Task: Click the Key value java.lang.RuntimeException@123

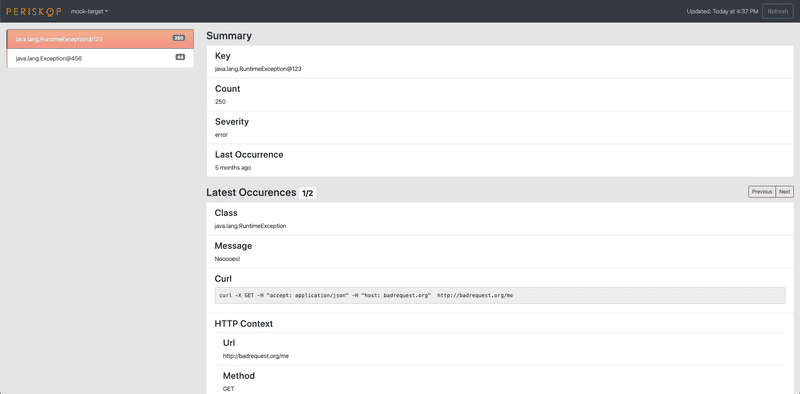Action: pyautogui.click(x=258, y=68)
